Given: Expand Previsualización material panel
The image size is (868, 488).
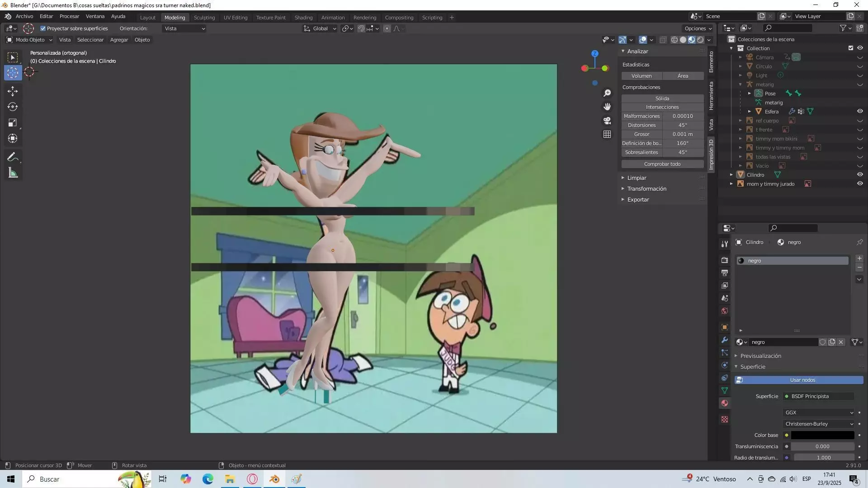Looking at the screenshot, I should pos(760,356).
